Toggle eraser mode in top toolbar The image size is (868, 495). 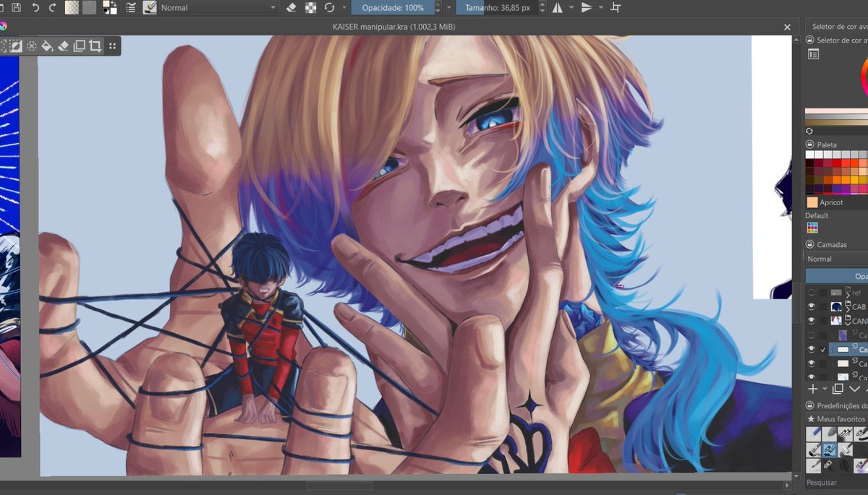(291, 7)
